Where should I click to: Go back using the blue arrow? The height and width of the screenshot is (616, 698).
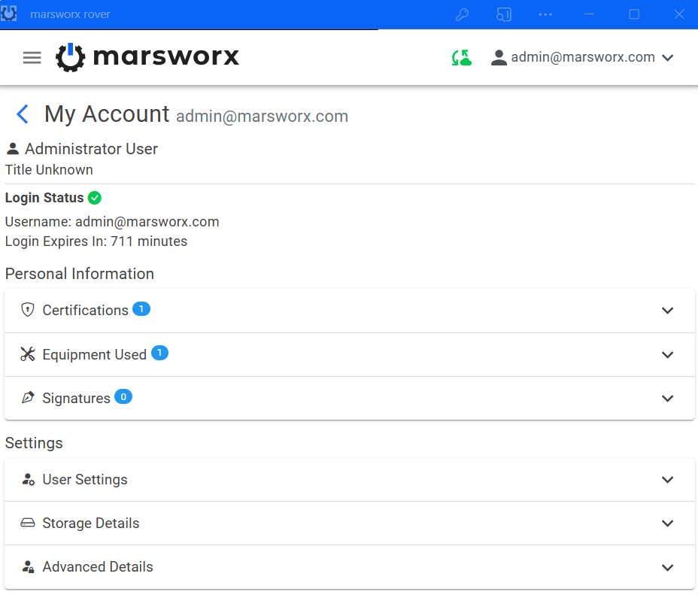pos(23,114)
